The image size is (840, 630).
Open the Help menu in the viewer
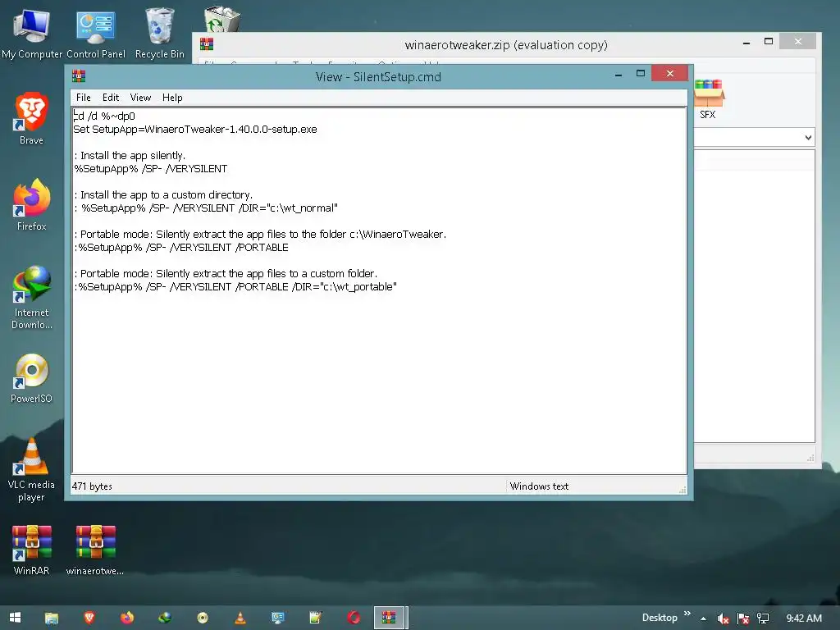[x=172, y=98]
